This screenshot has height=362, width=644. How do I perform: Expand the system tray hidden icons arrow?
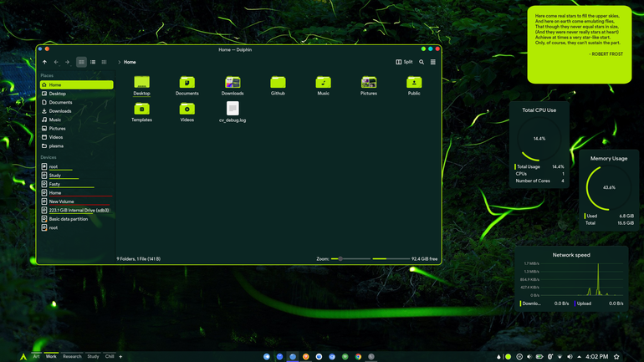pos(579,357)
